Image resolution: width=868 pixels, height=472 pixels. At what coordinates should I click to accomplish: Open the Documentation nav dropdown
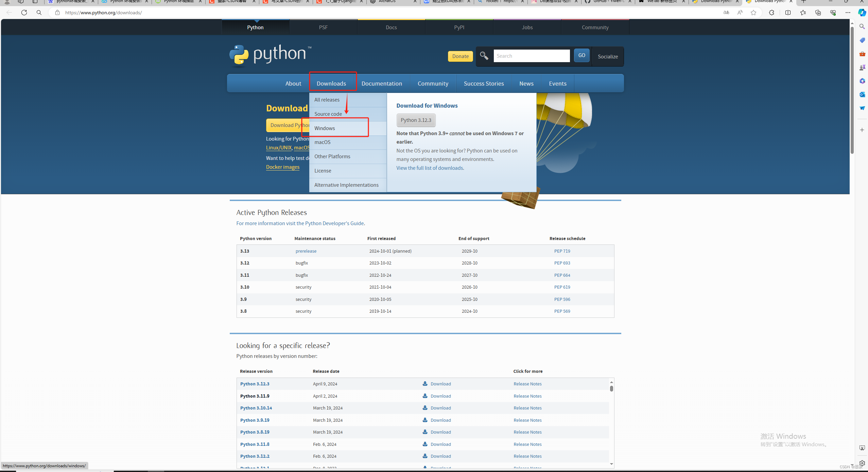tap(381, 84)
